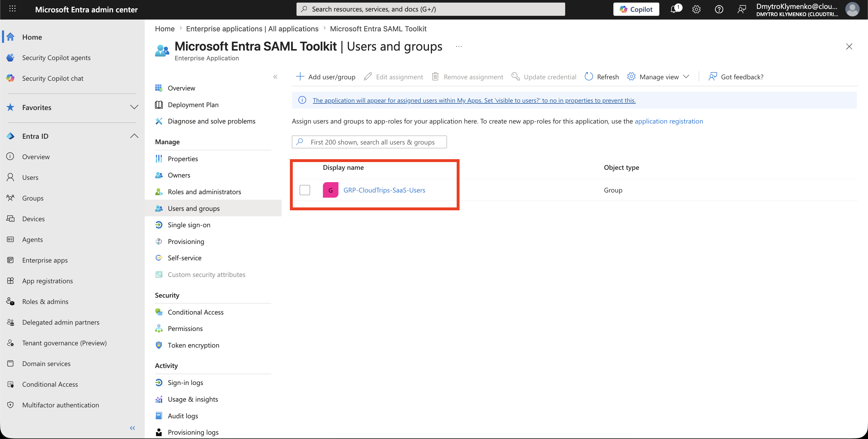Collapse the resource menu with double chevron

[275, 77]
